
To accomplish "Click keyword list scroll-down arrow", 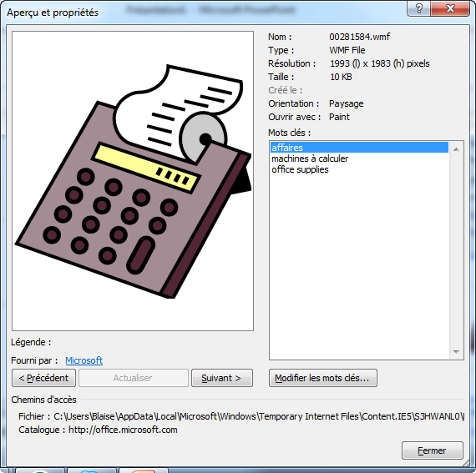I will pyautogui.click(x=456, y=352).
